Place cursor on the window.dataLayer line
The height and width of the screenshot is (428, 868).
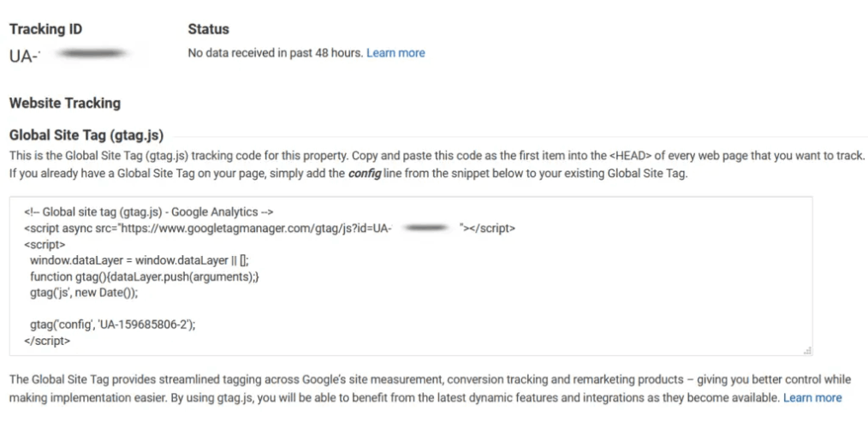pos(139,260)
